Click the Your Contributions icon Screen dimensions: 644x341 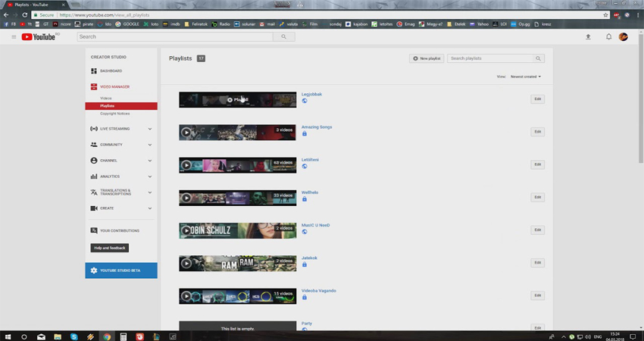94,230
